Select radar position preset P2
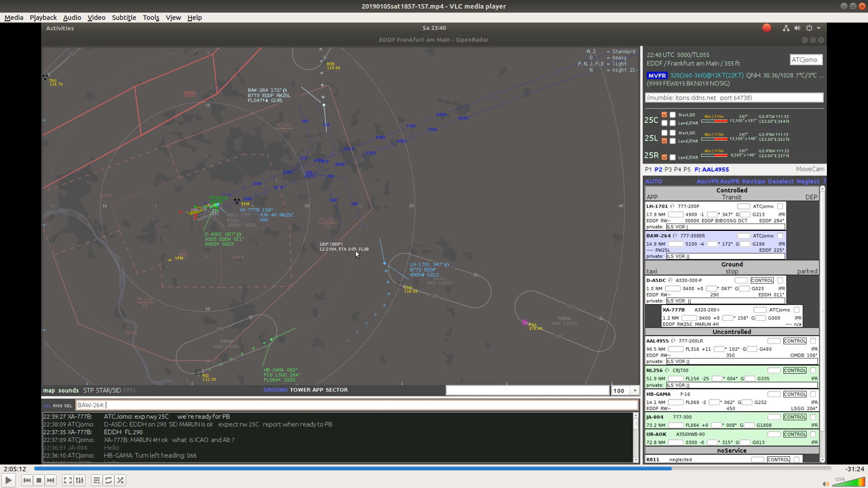The width and height of the screenshot is (868, 488). (x=658, y=169)
